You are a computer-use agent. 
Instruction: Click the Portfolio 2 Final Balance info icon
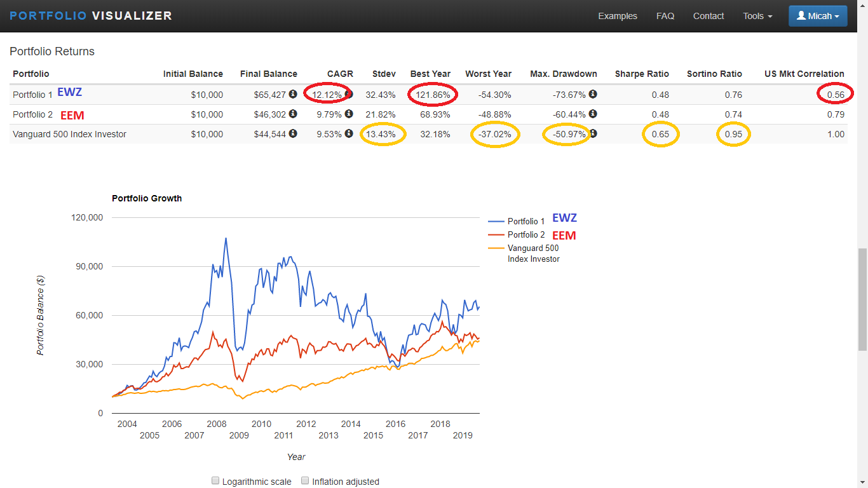(x=293, y=114)
